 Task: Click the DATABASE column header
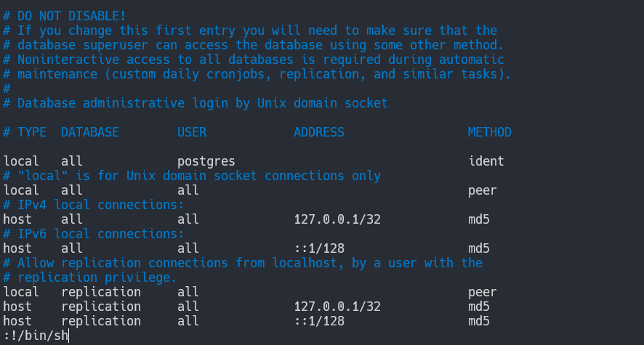(x=90, y=132)
